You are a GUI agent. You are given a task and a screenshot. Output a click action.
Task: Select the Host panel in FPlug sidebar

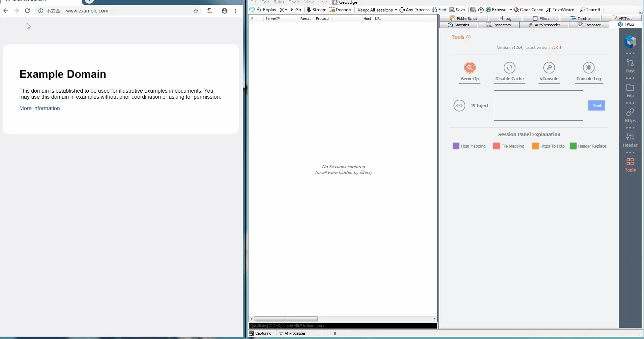tap(630, 66)
